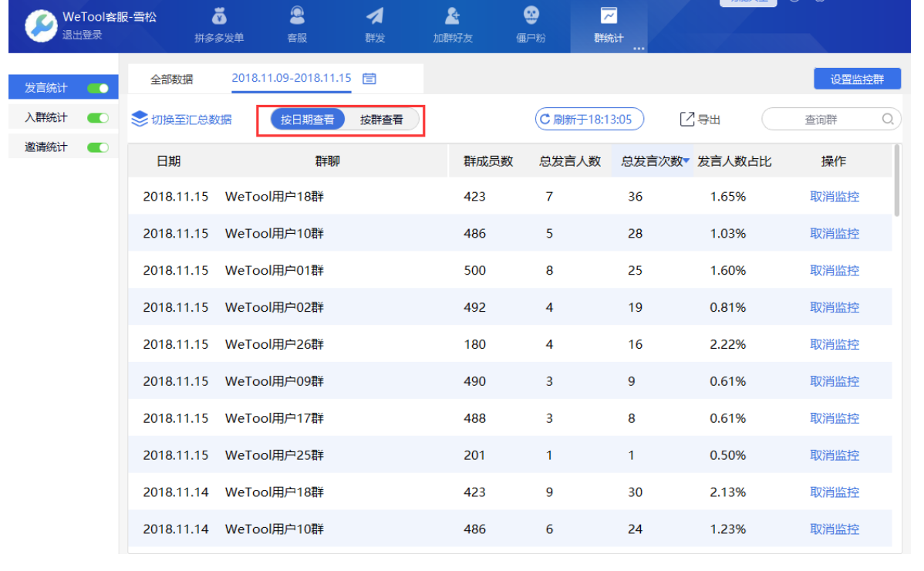
Task: Click the WeTool wrench logo
Action: pyautogui.click(x=41, y=26)
